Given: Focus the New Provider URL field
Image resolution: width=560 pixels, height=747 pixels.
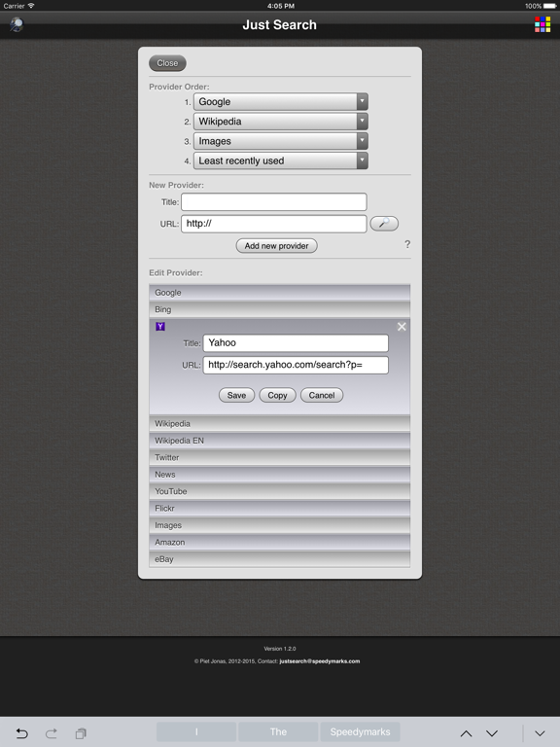Looking at the screenshot, I should 274,224.
